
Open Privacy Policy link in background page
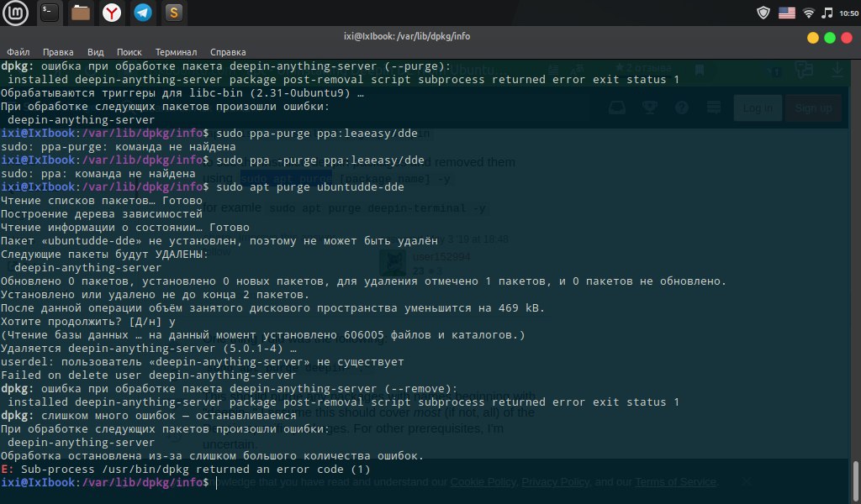(555, 482)
